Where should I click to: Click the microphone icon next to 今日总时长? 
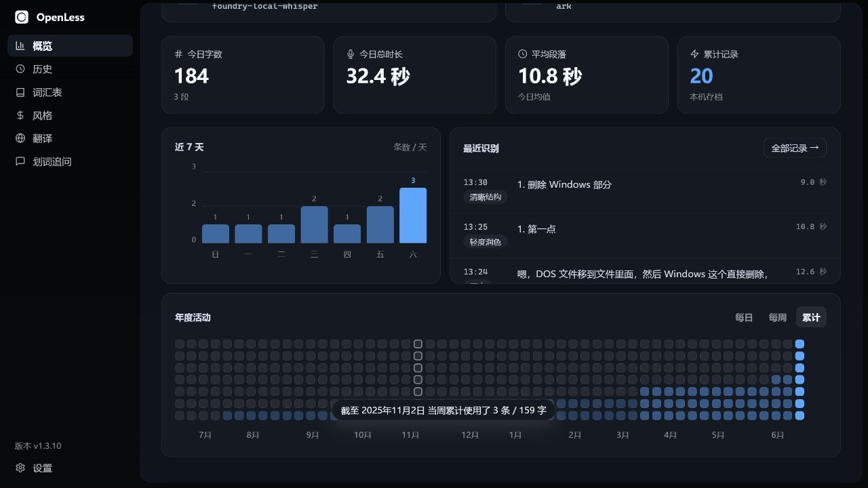click(x=351, y=54)
